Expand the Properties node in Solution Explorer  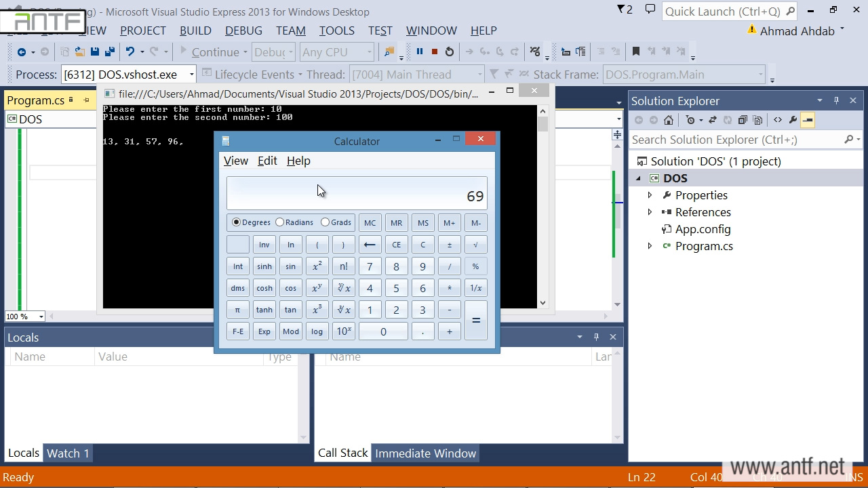click(x=650, y=195)
